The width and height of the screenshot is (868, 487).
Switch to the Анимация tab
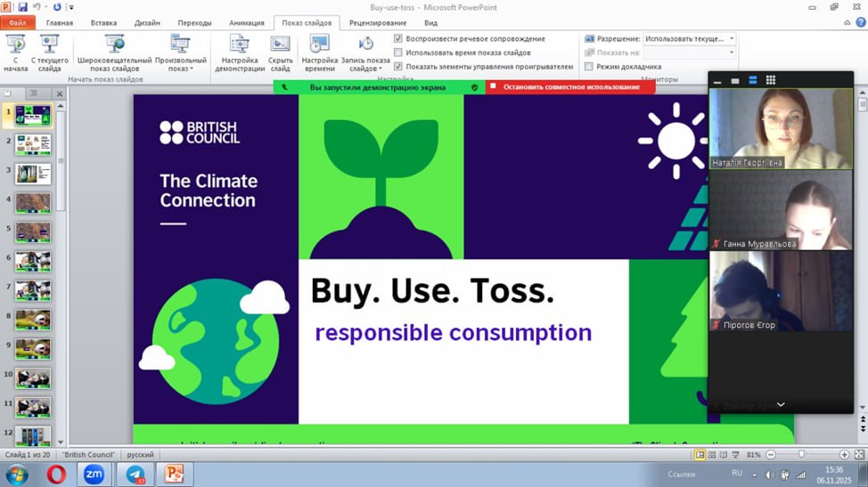[246, 22]
